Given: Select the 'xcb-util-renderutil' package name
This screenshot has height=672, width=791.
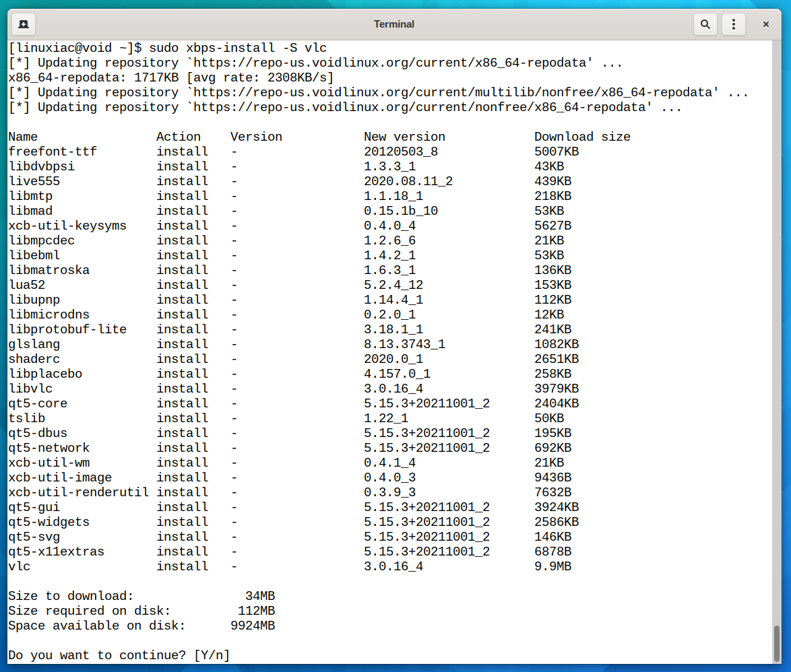Looking at the screenshot, I should [x=79, y=492].
